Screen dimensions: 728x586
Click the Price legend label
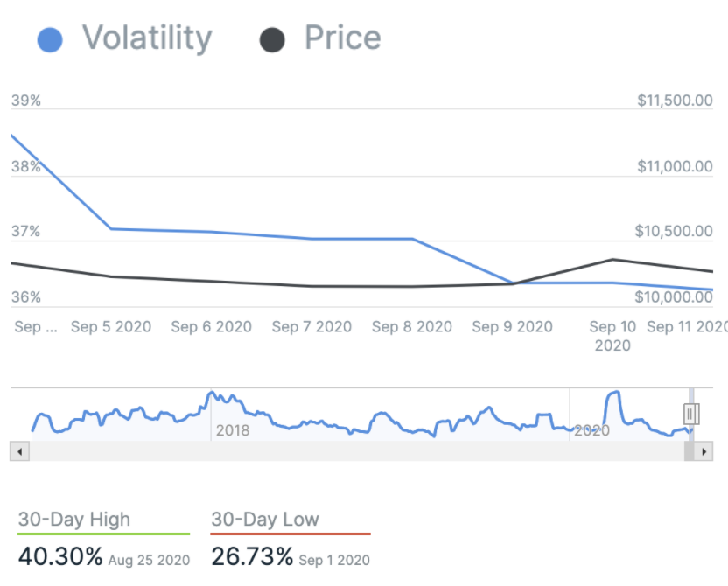pyautogui.click(x=342, y=38)
